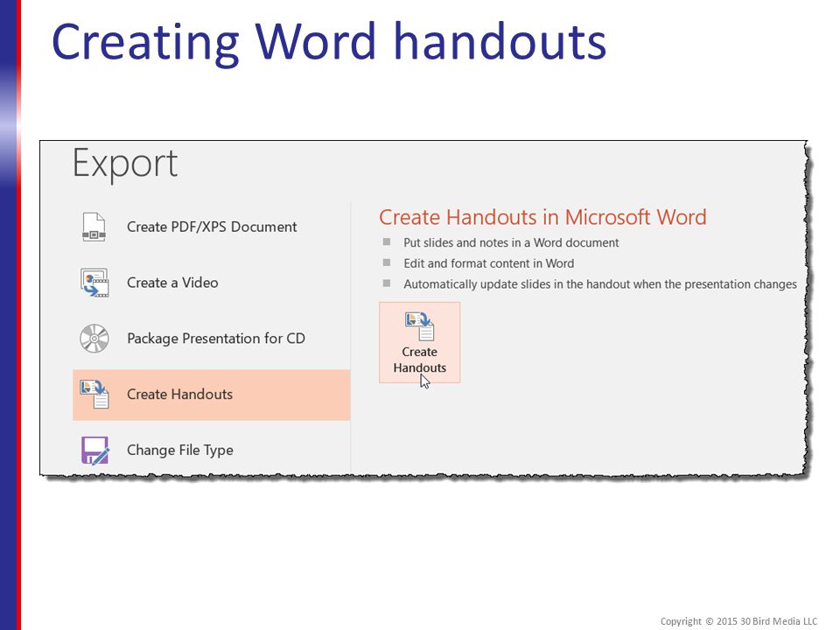Click the Create Handouts button in the right pane
Image resolution: width=840 pixels, height=630 pixels.
(x=419, y=343)
